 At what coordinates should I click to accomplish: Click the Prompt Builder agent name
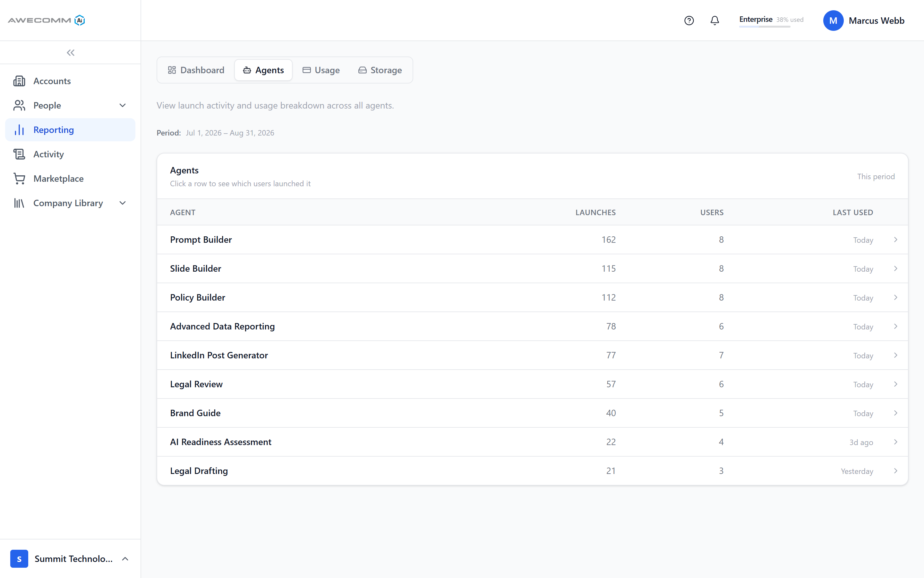pyautogui.click(x=201, y=240)
